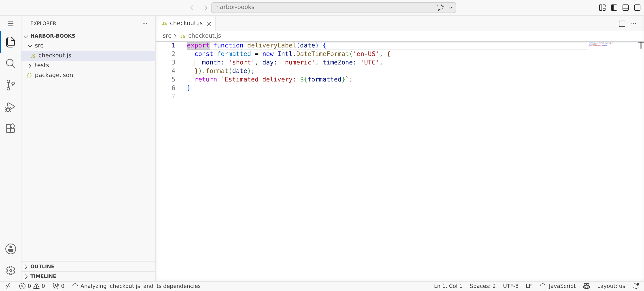The image size is (644, 291).
Task: Toggle the bottom panel
Action: (x=625, y=8)
